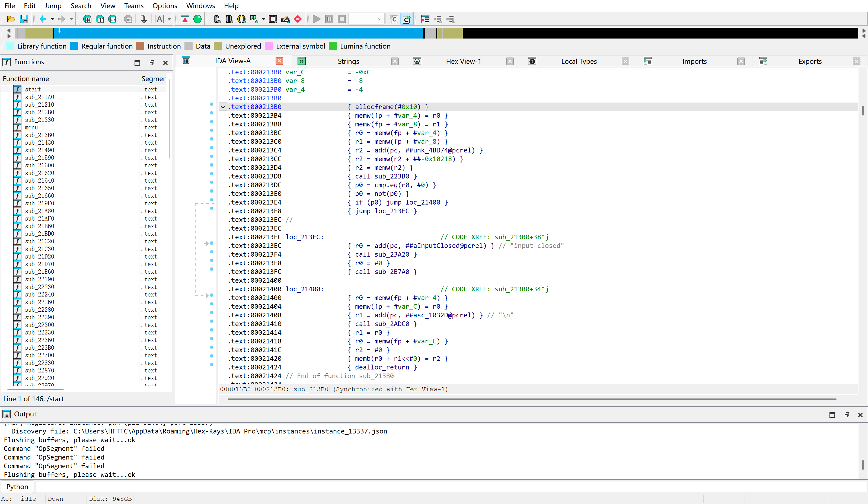Select sub_213B0 in the Functions list

coord(39,135)
